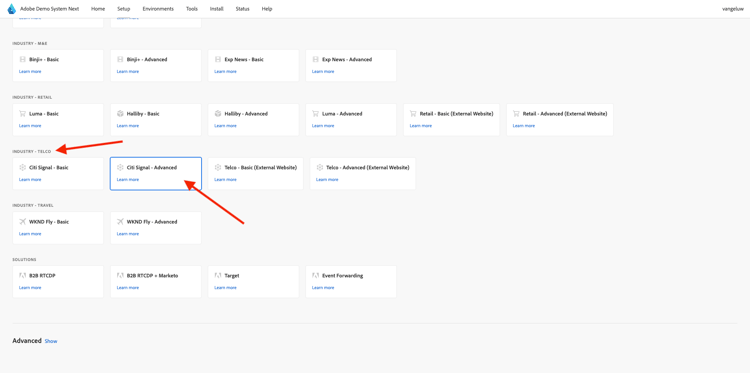
Task: Click the Adobe icon on Event Forwarding card
Action: pos(315,276)
